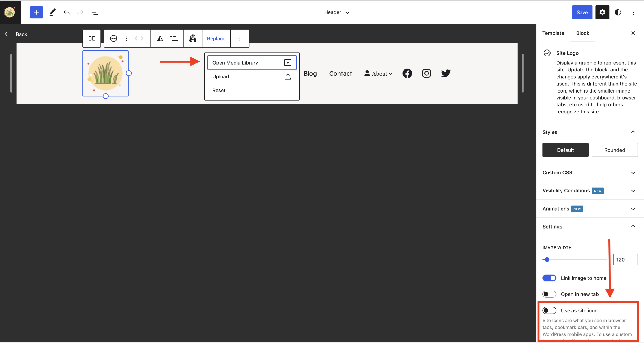Click the duotone filter triangle icon
The image size is (644, 344).
[160, 38]
